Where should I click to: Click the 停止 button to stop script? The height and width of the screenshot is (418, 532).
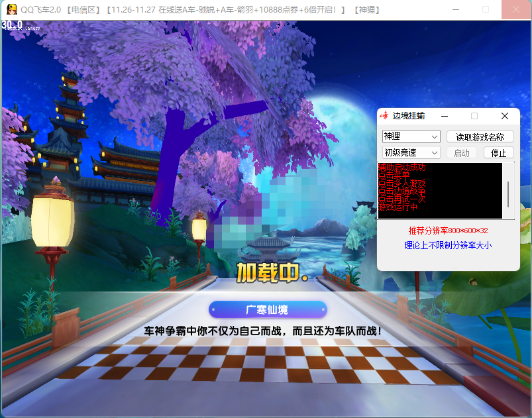(498, 153)
